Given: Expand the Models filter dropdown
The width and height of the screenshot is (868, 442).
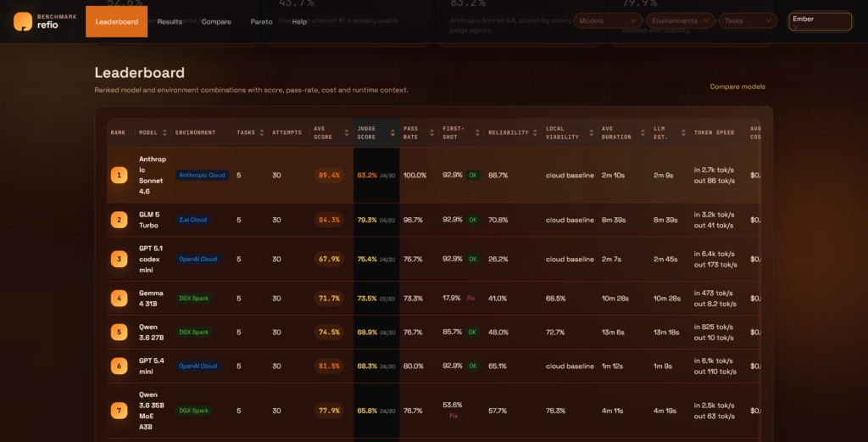Looking at the screenshot, I should pyautogui.click(x=608, y=20).
